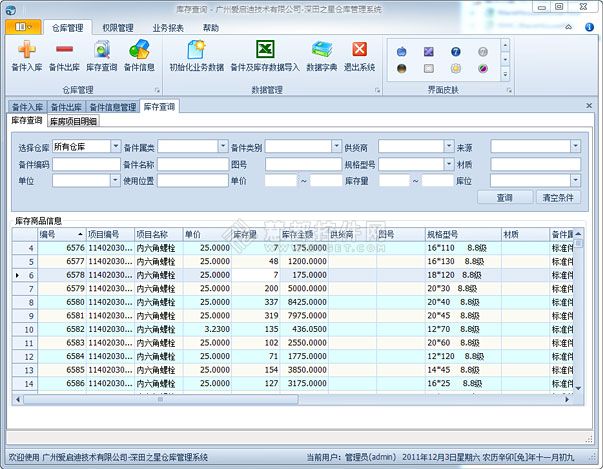This screenshot has width=603, height=469.
Task: Click the 图号 input field
Action: [x=303, y=165]
